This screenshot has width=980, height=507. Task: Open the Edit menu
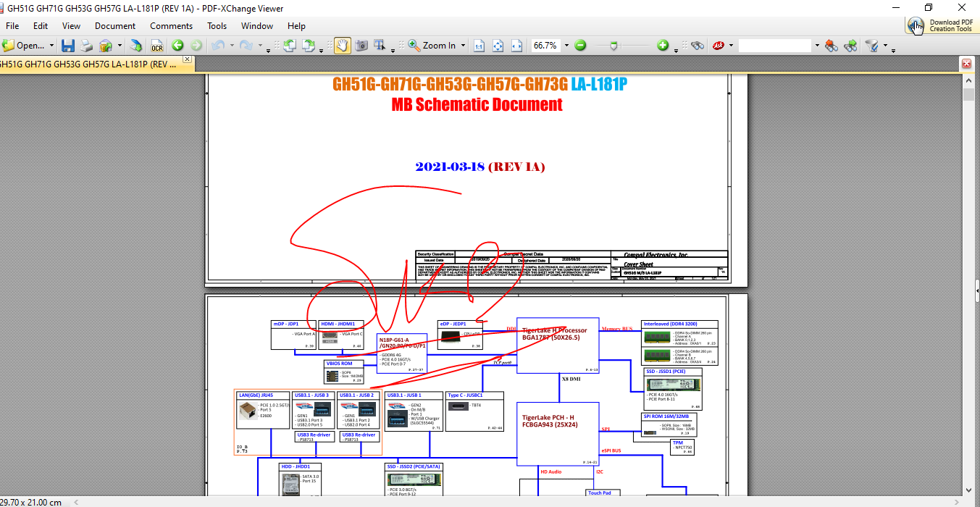(41, 25)
